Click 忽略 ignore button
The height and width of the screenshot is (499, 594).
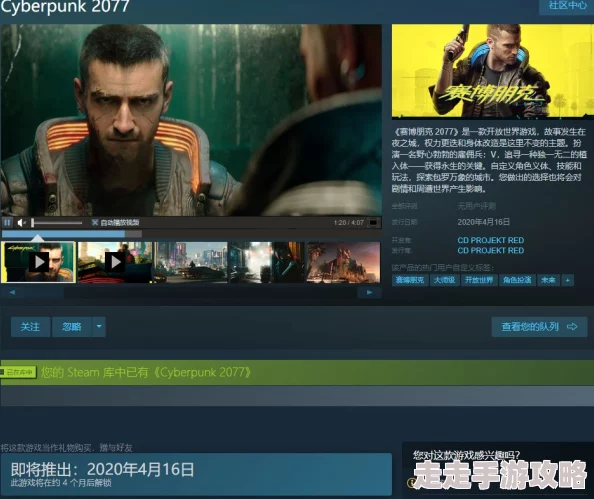[x=72, y=327]
